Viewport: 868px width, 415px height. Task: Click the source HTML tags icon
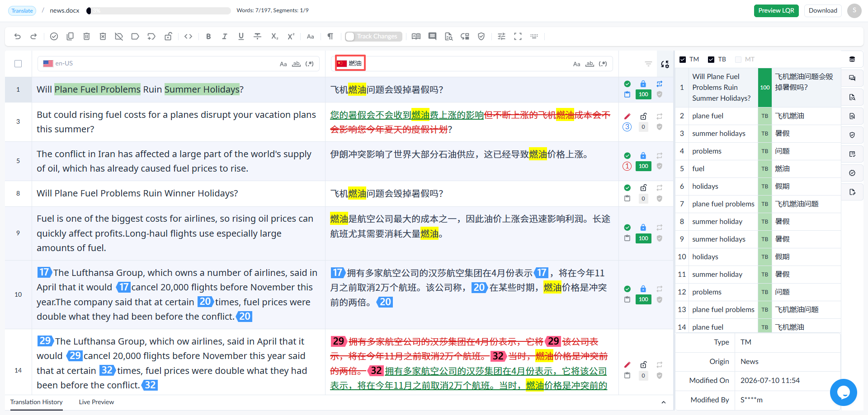click(x=189, y=37)
